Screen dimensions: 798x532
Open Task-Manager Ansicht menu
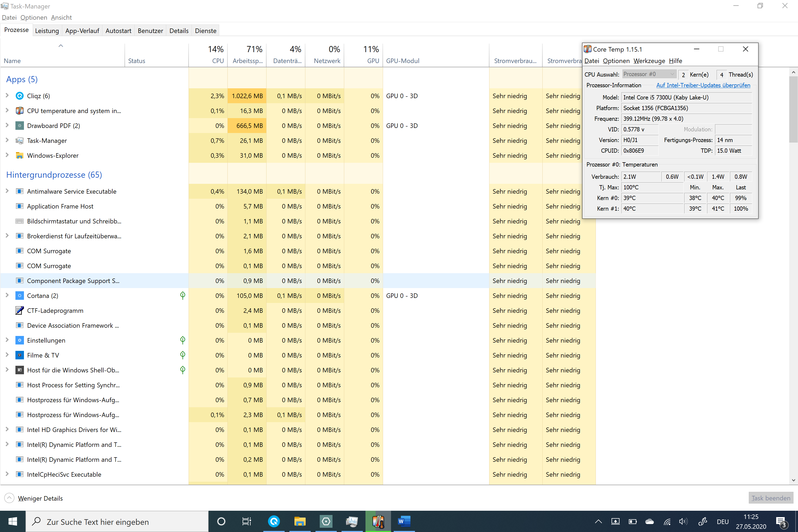(x=61, y=18)
